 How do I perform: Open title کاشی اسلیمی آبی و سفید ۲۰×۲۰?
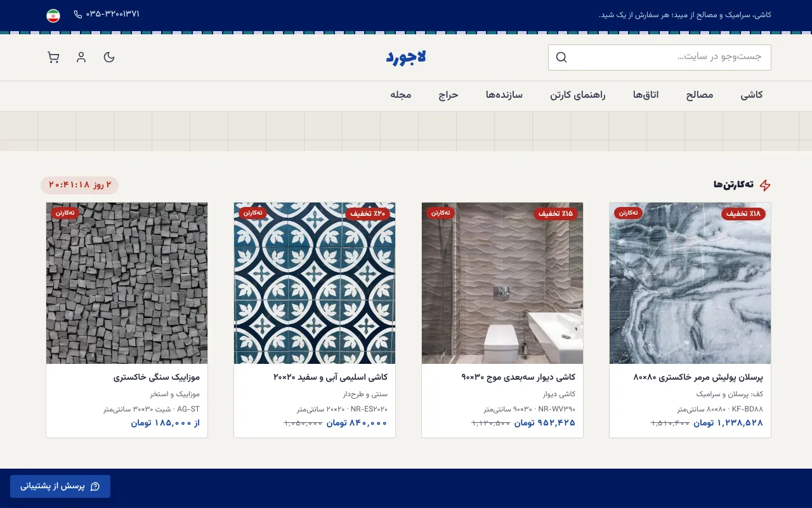331,377
